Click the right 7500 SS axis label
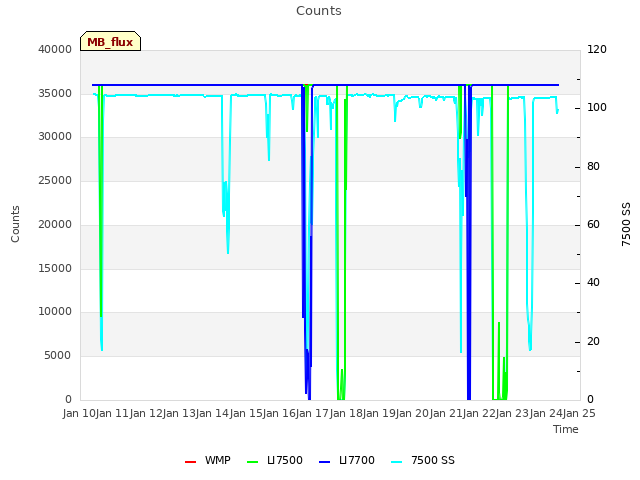This screenshot has width=640, height=480. click(626, 224)
